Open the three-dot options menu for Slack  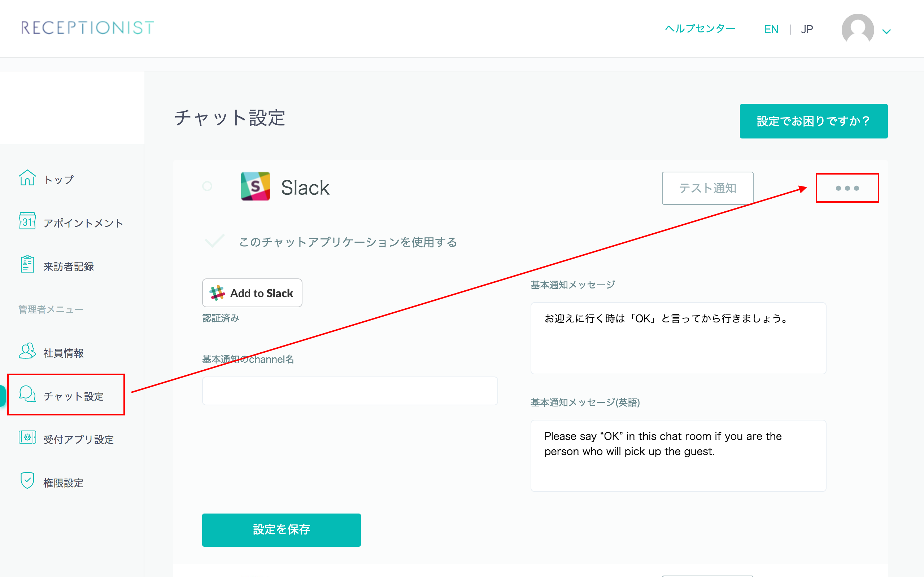[x=847, y=188]
